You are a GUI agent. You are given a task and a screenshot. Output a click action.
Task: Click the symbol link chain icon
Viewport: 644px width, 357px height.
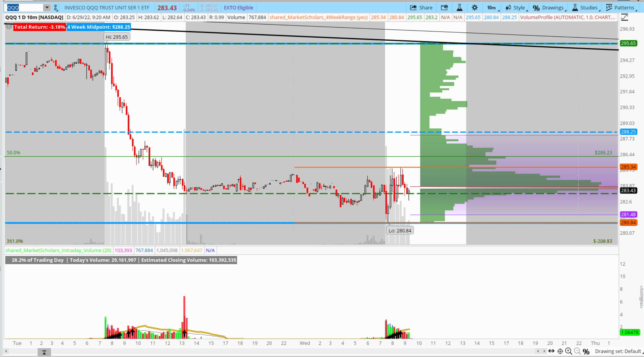tap(56, 8)
